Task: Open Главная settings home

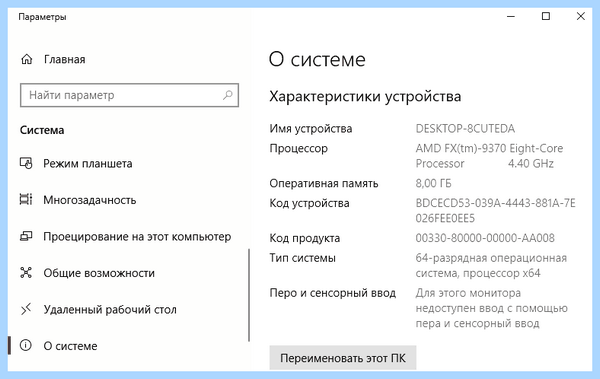Action: (x=64, y=59)
